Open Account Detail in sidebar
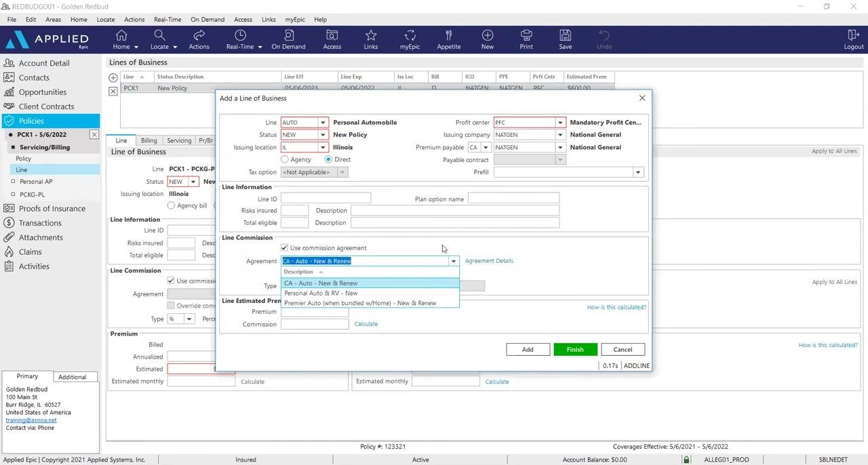 (44, 63)
